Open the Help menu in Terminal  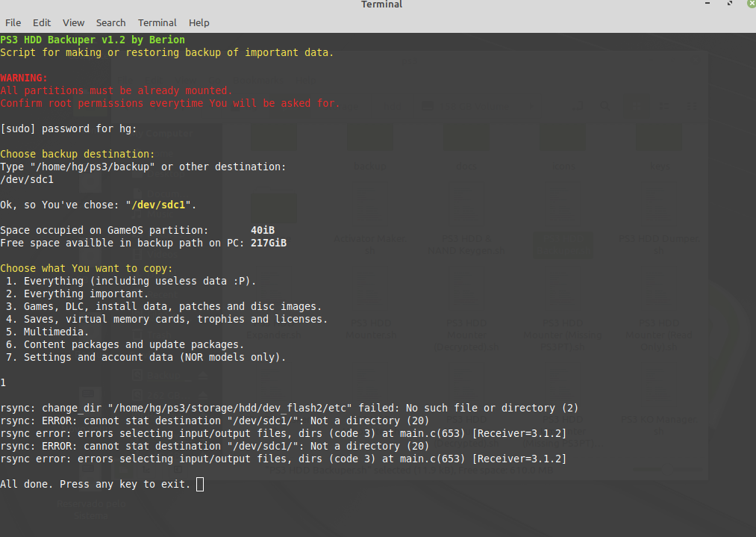pyautogui.click(x=199, y=22)
